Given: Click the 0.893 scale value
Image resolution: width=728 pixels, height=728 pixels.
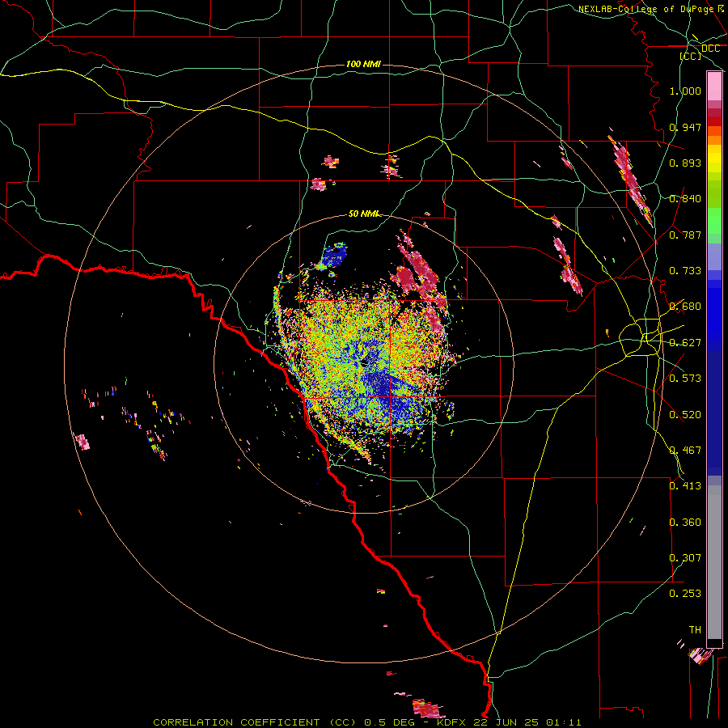Looking at the screenshot, I should [685, 163].
